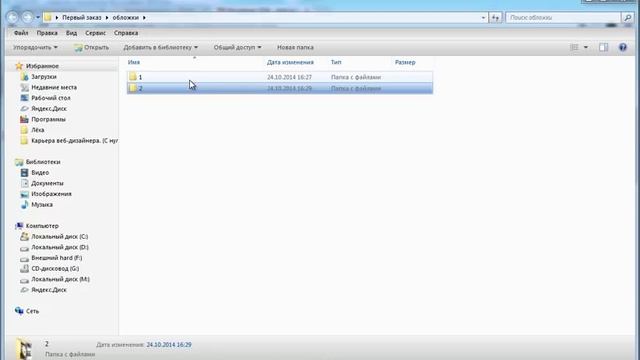Open recent locations dropdown next to Forward
Image resolution: width=640 pixels, height=360 pixels.
[38, 18]
